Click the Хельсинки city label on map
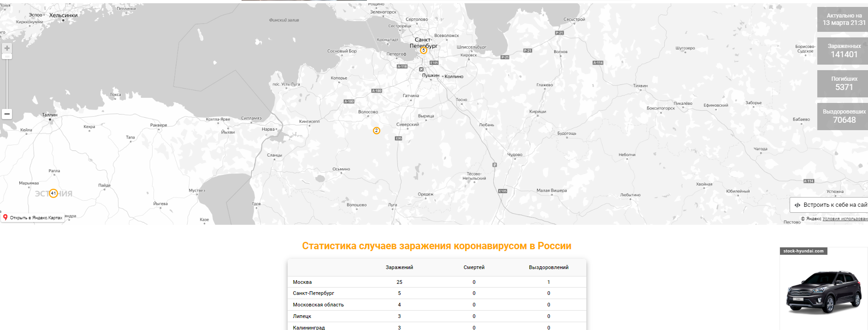This screenshot has height=330, width=868. [64, 15]
